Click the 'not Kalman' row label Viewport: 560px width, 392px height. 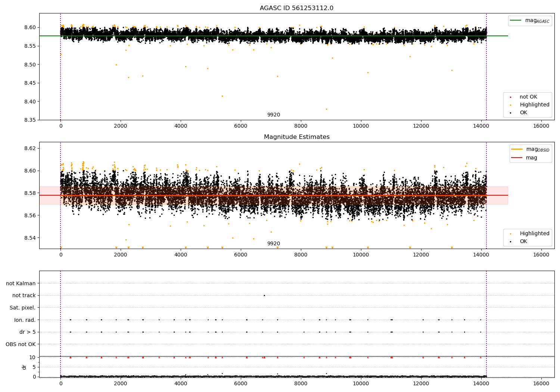pyautogui.click(x=21, y=283)
